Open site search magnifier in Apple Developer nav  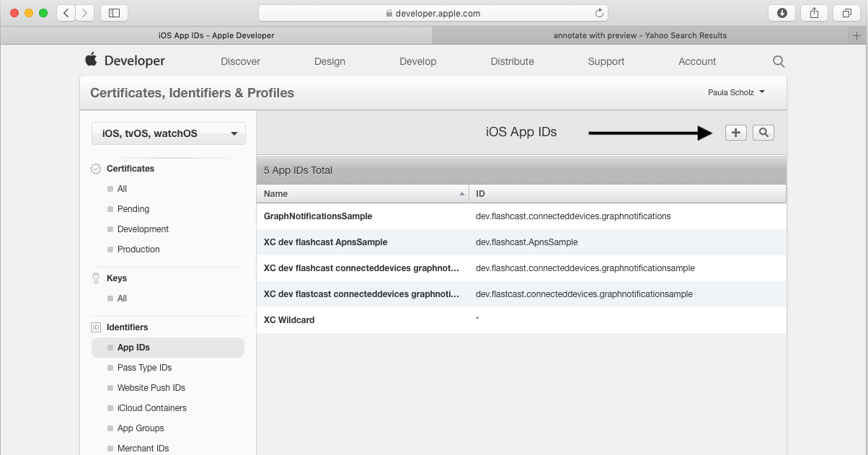(x=779, y=61)
